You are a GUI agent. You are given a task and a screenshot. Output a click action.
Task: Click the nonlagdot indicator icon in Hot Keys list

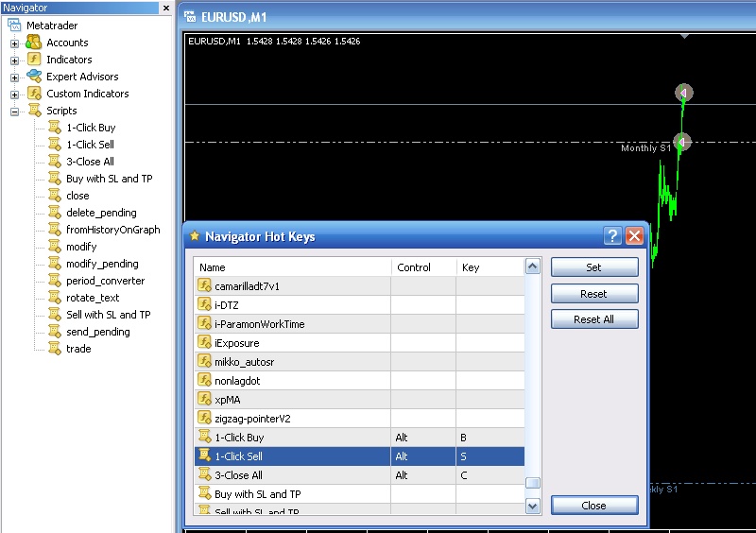tap(204, 380)
